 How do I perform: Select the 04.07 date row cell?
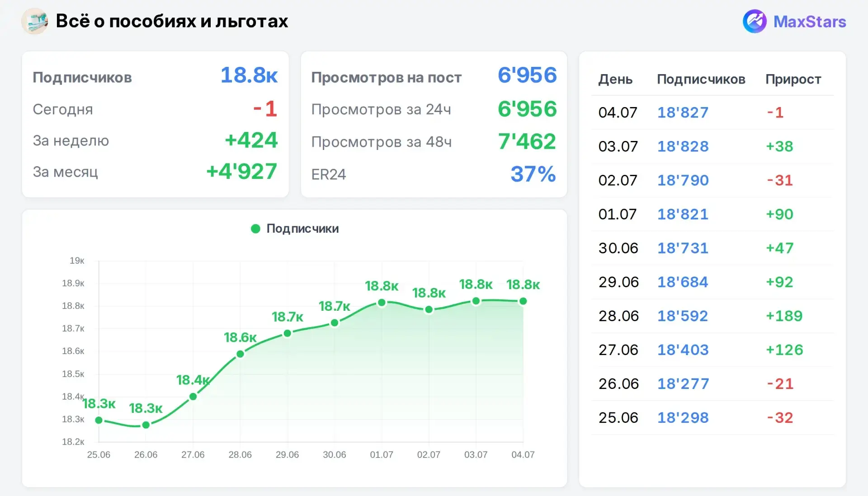click(618, 112)
